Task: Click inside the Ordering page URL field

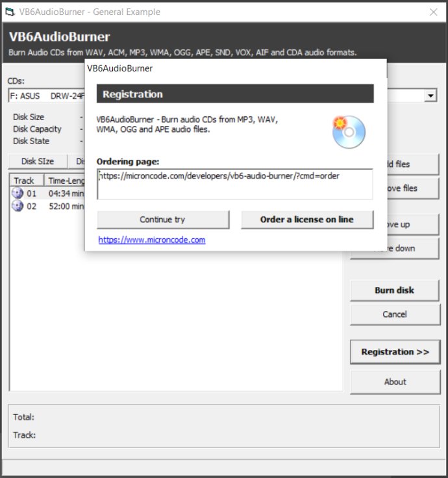Action: 234,184
